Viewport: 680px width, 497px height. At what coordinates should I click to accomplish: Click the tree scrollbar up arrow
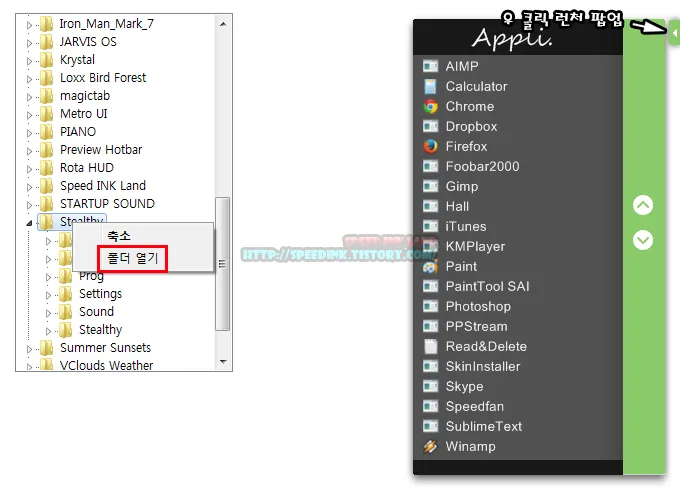pyautogui.click(x=223, y=24)
